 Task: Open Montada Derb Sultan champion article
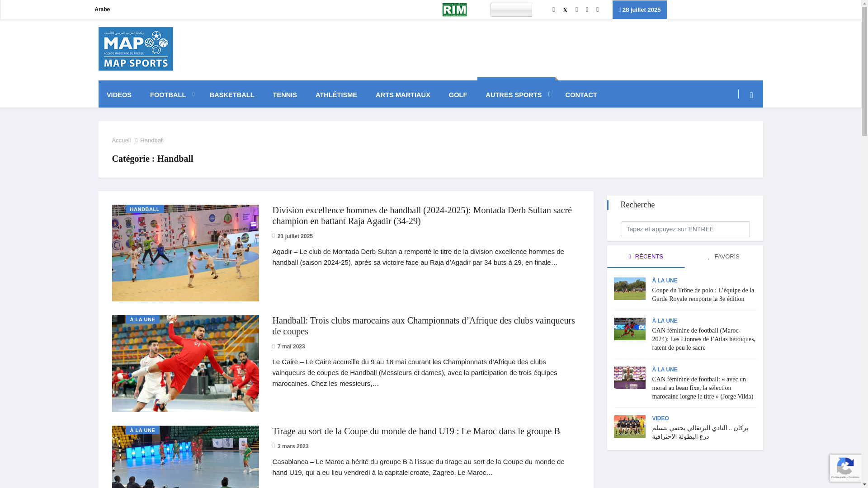[x=422, y=216]
